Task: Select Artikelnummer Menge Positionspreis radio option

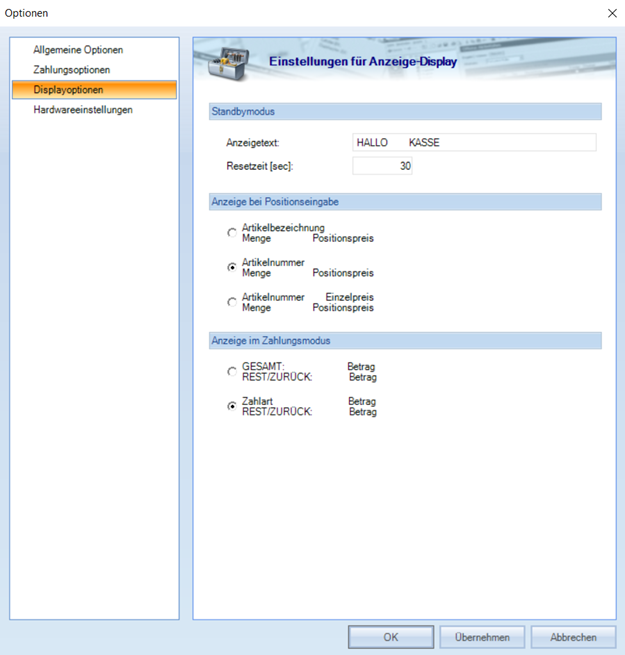Action: [232, 267]
